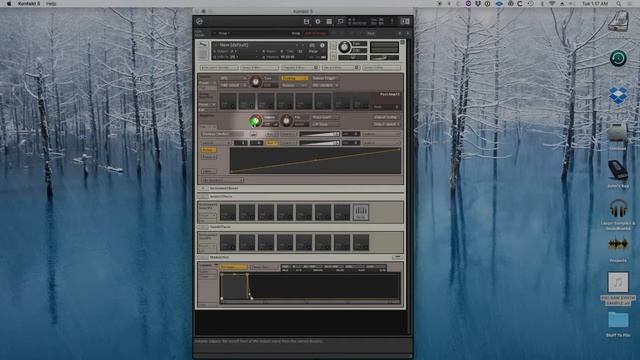Open the Apple menu
The width and height of the screenshot is (640, 360).
(x=9, y=3)
